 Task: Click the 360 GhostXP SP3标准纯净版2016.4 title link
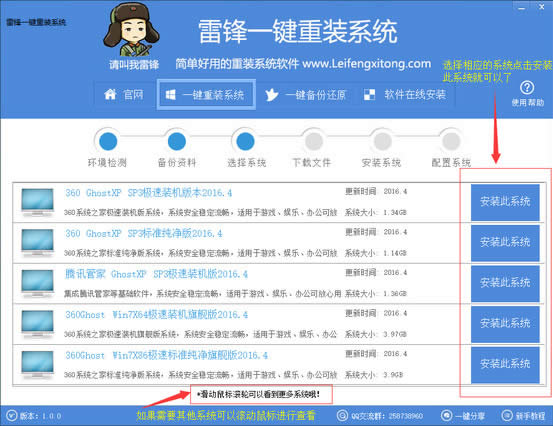[144, 233]
